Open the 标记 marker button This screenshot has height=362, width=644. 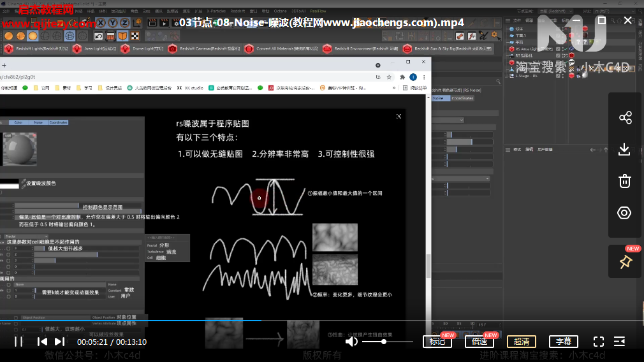(437, 342)
